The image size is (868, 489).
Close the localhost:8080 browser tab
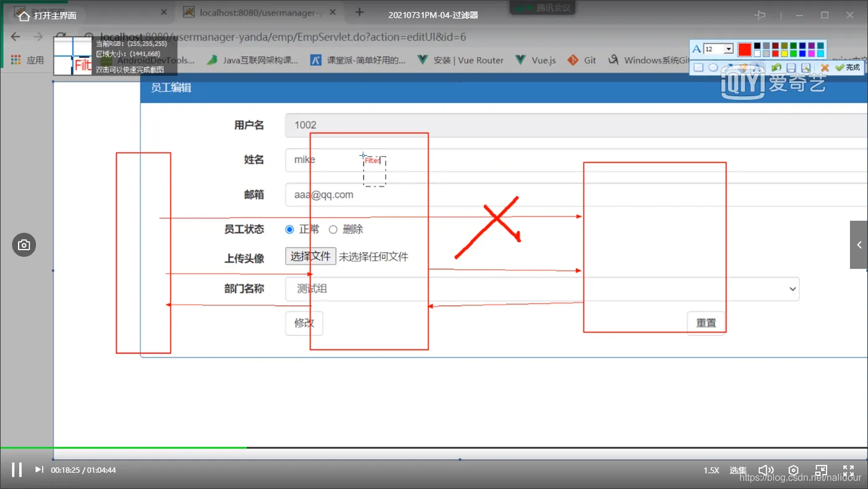coord(332,12)
